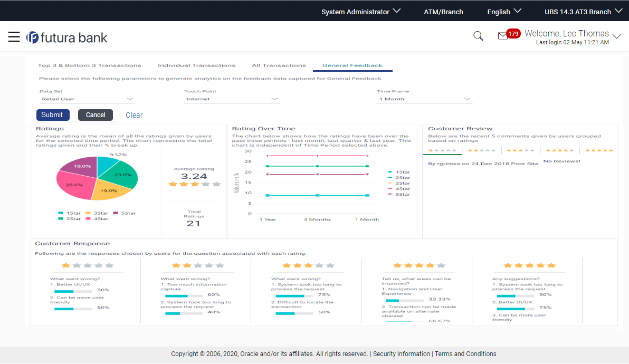This screenshot has width=629, height=364.
Task: Click the average rating 3.24 stars
Action: click(194, 184)
